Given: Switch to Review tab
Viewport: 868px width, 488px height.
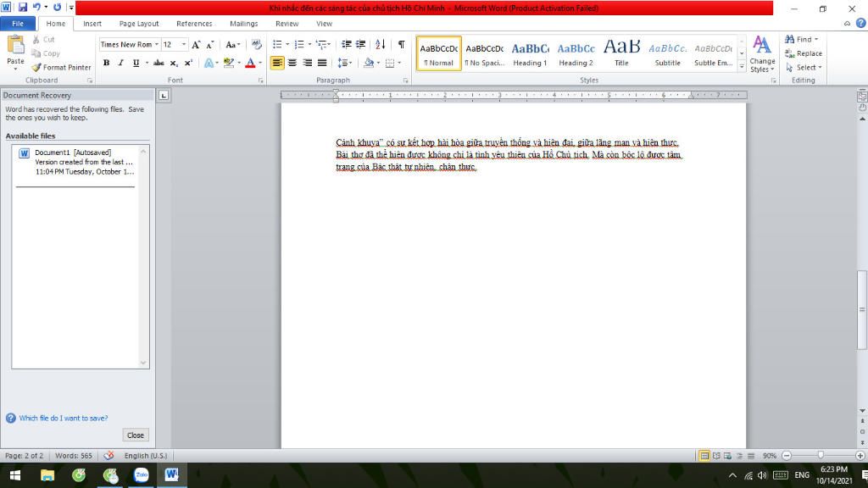Looking at the screenshot, I should point(287,24).
